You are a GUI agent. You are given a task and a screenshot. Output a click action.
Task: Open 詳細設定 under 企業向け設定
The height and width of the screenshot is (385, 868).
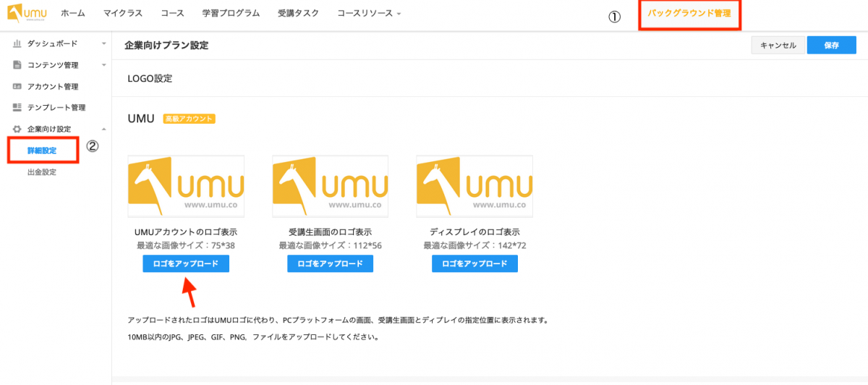pyautogui.click(x=42, y=151)
